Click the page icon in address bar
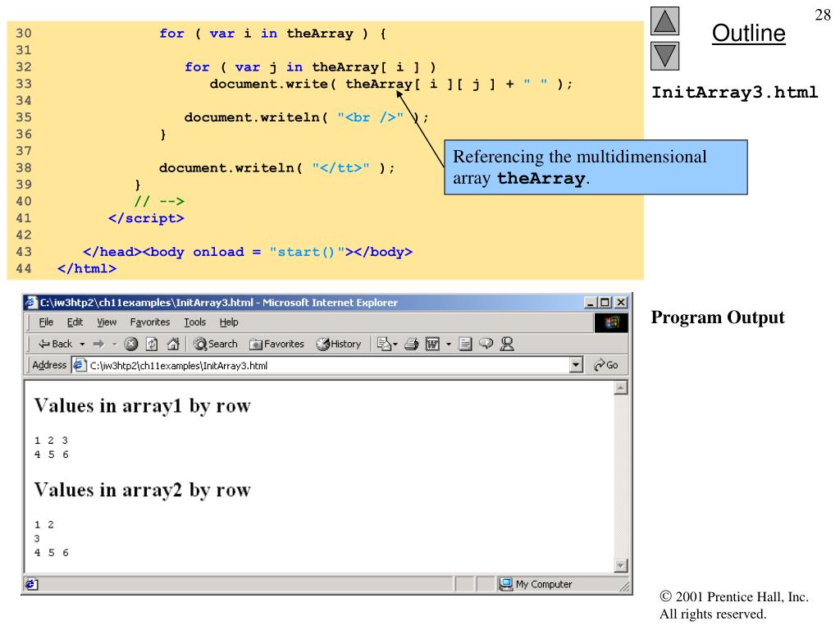Image resolution: width=840 pixels, height=630 pixels. 80,365
